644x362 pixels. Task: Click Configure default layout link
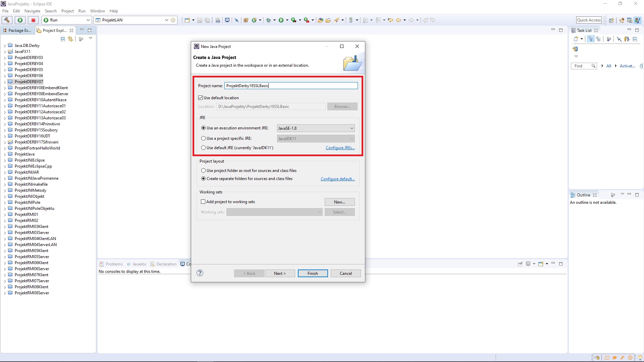pos(337,179)
